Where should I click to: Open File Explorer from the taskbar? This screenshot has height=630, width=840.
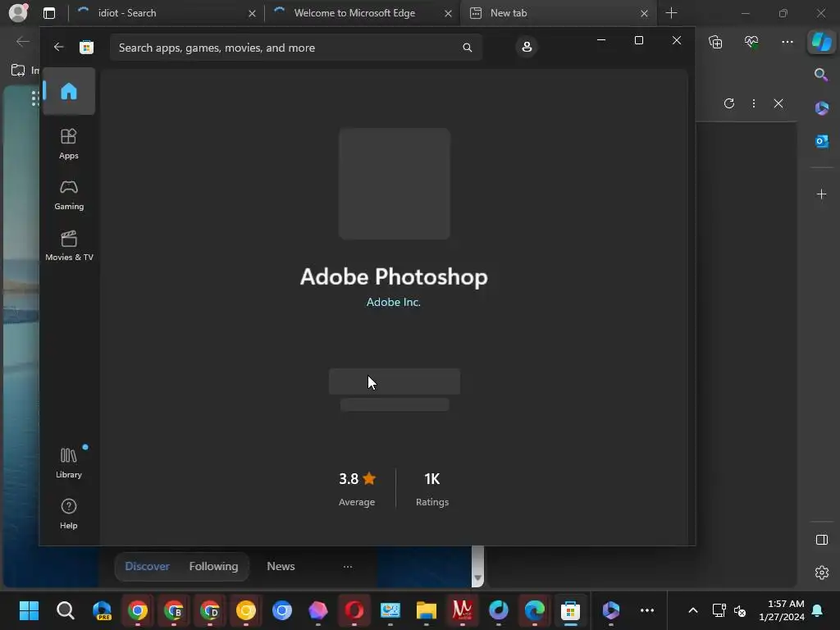[427, 610]
